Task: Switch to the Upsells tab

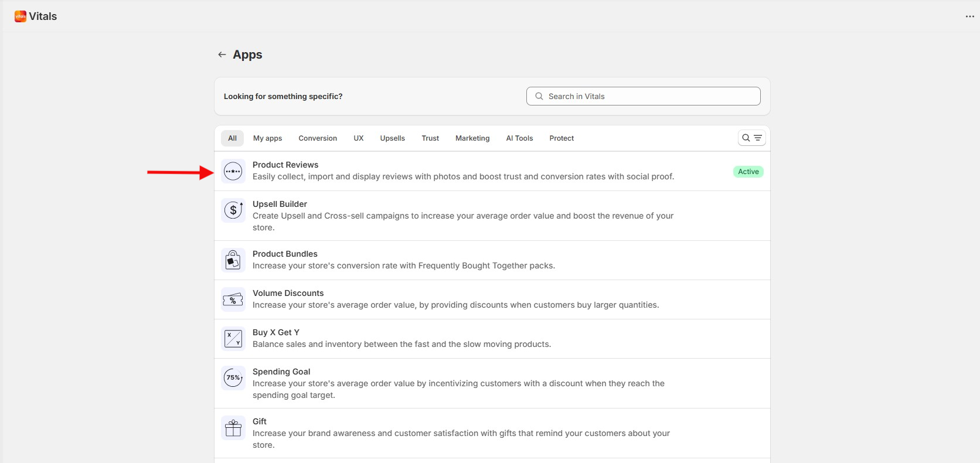Action: 392,138
